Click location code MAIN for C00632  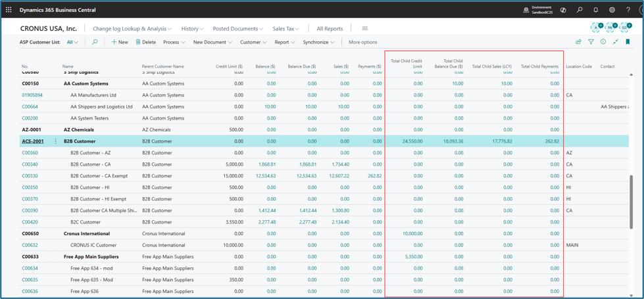click(x=572, y=245)
